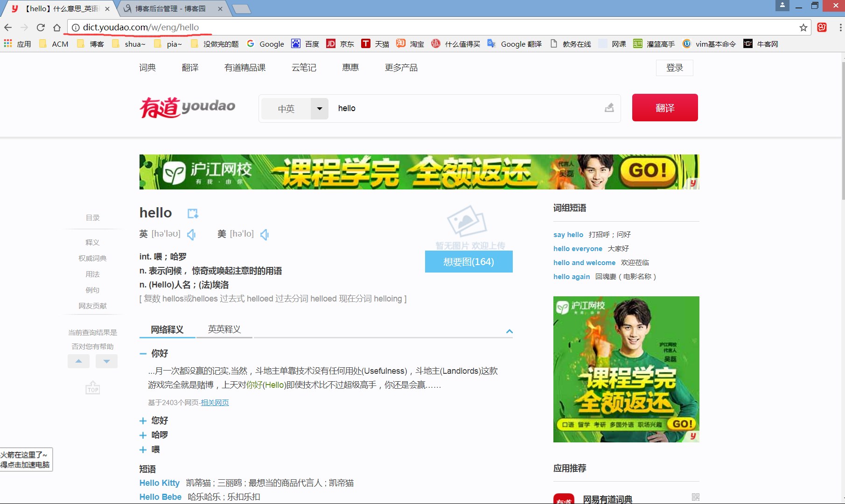Jump to 权威词典 in the sidebar
845x504 pixels.
(x=92, y=259)
